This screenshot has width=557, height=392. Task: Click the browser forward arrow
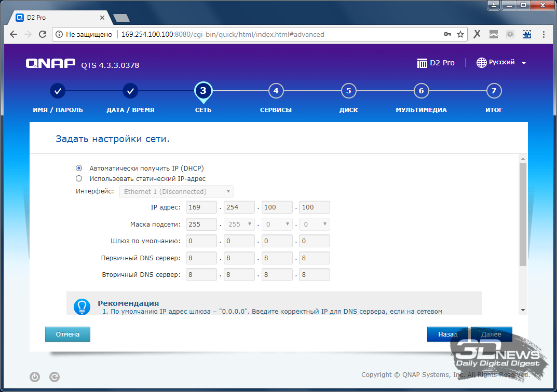coord(28,34)
